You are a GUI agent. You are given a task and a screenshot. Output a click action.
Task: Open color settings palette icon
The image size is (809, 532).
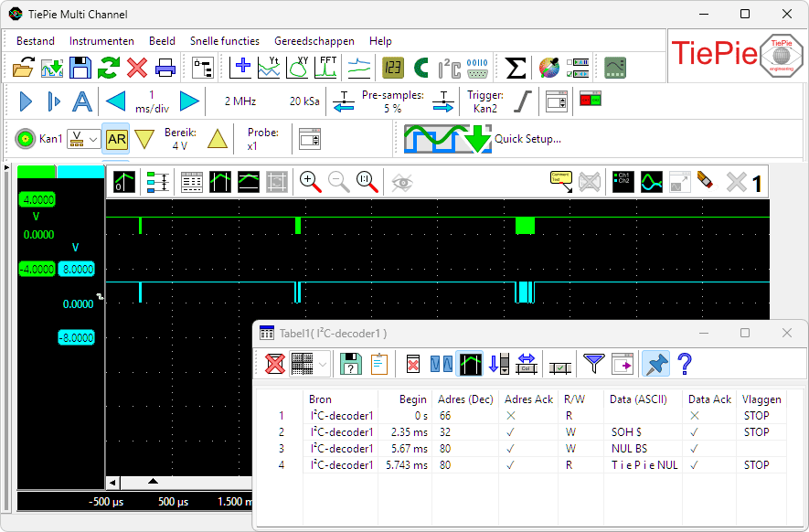[549, 68]
